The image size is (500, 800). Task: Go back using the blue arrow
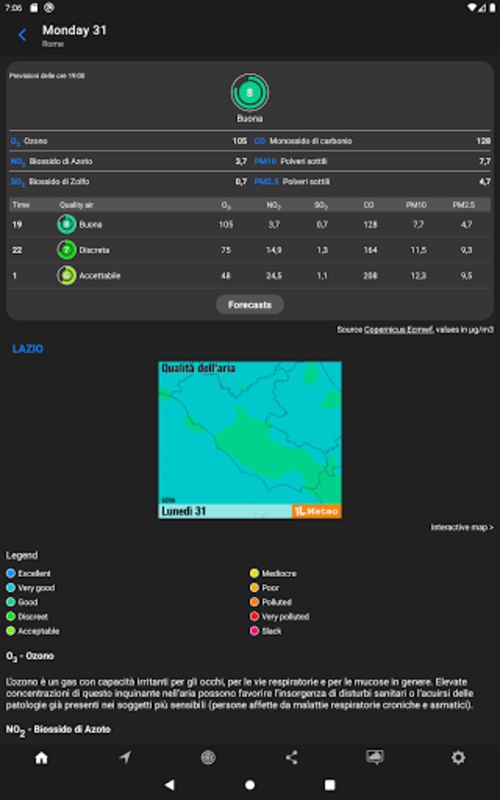22,35
